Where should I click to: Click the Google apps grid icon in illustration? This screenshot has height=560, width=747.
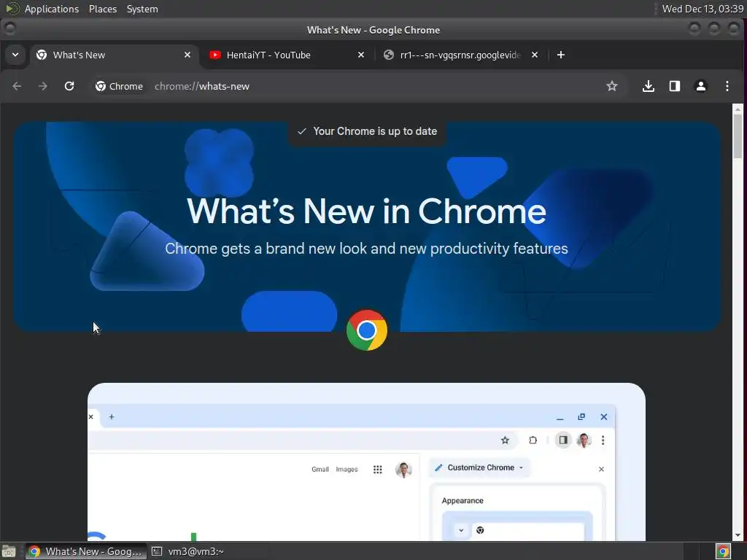(x=377, y=470)
